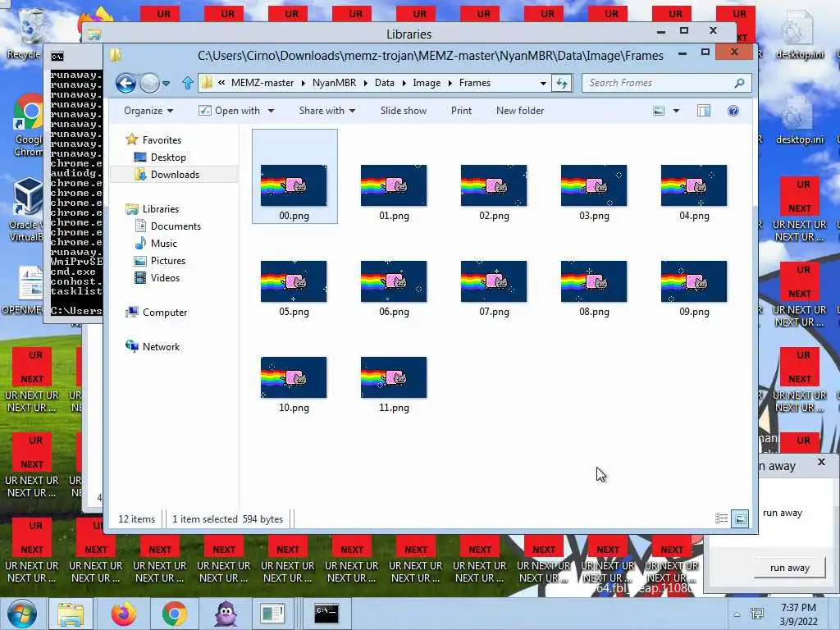The image size is (840, 630).
Task: Click Data in the address breadcrumb
Action: coord(384,83)
